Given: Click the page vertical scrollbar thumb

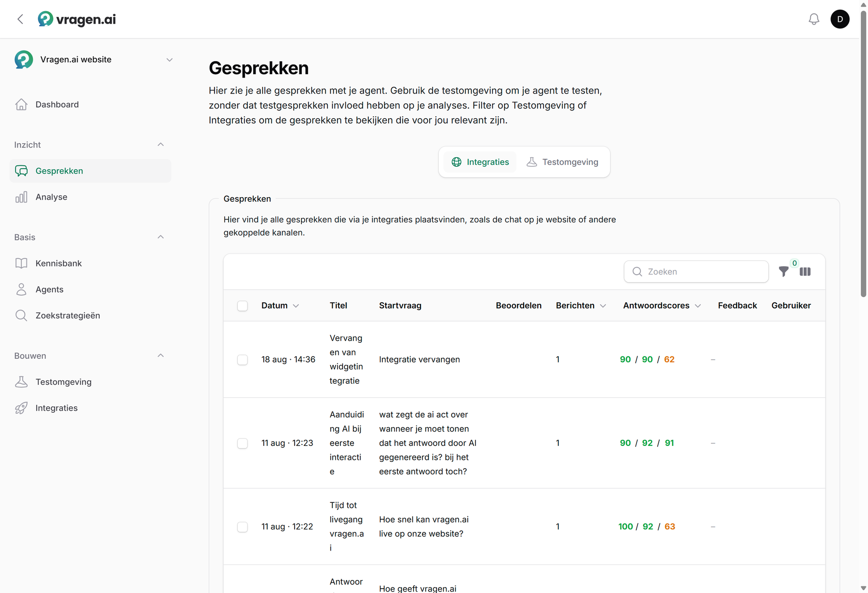Looking at the screenshot, I should pos(864,153).
